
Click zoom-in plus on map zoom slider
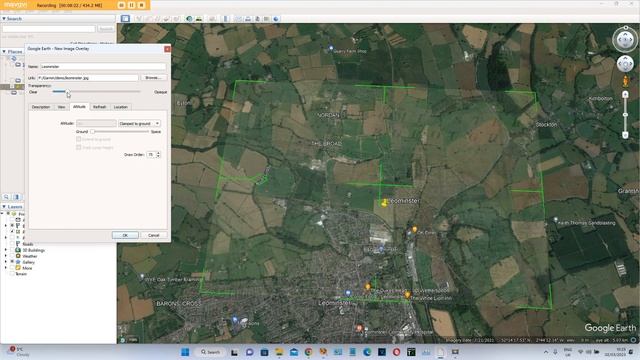click(625, 94)
